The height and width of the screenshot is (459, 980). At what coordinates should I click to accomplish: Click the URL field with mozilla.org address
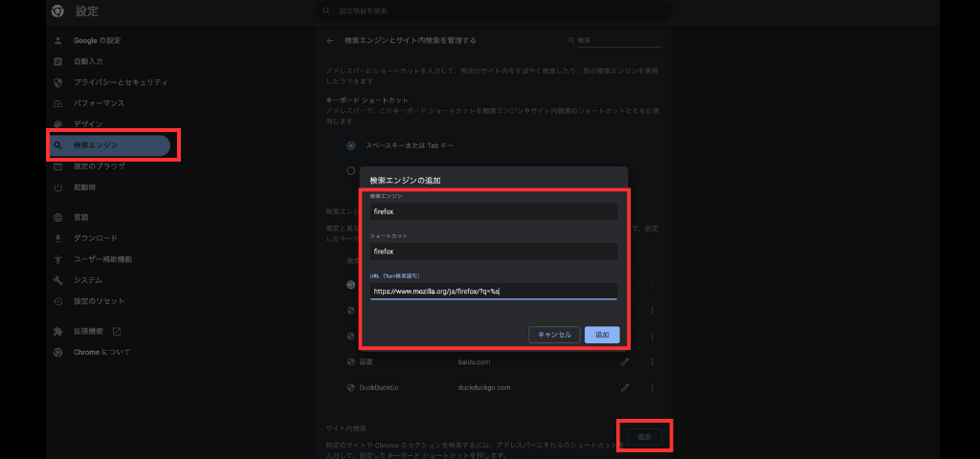[x=493, y=291]
